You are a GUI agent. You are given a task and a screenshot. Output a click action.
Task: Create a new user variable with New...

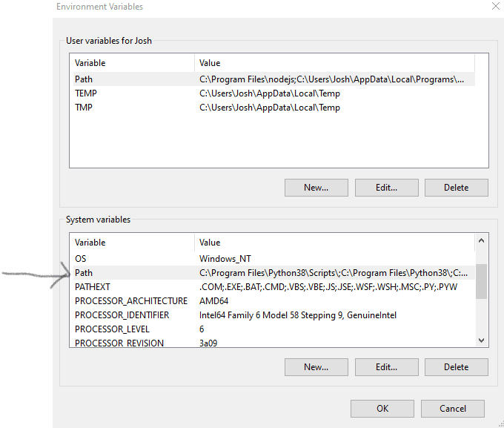(x=316, y=188)
